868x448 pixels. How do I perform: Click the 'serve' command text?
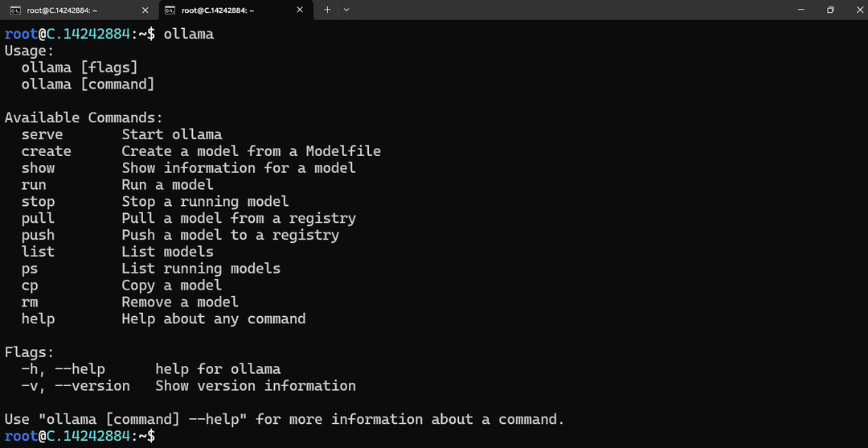42,134
